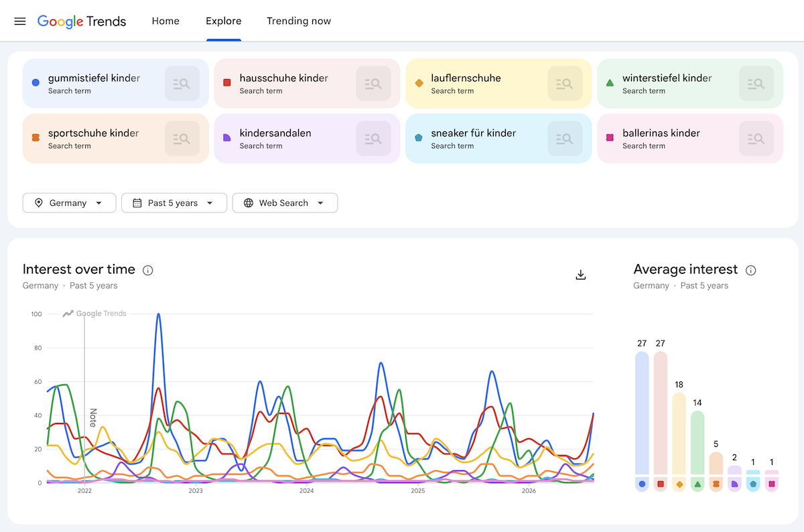Click the 2026 label on the time axis
The width and height of the screenshot is (804, 532).
pos(529,491)
